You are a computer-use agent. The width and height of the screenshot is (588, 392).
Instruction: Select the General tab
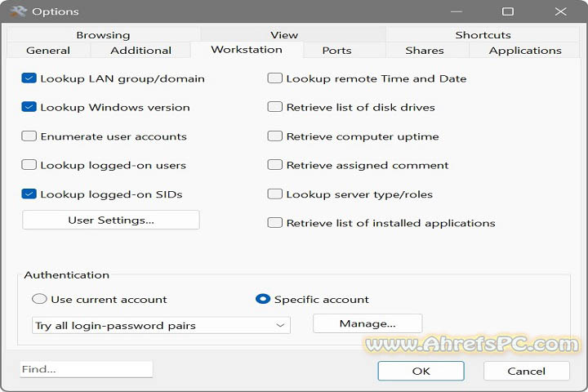(48, 51)
